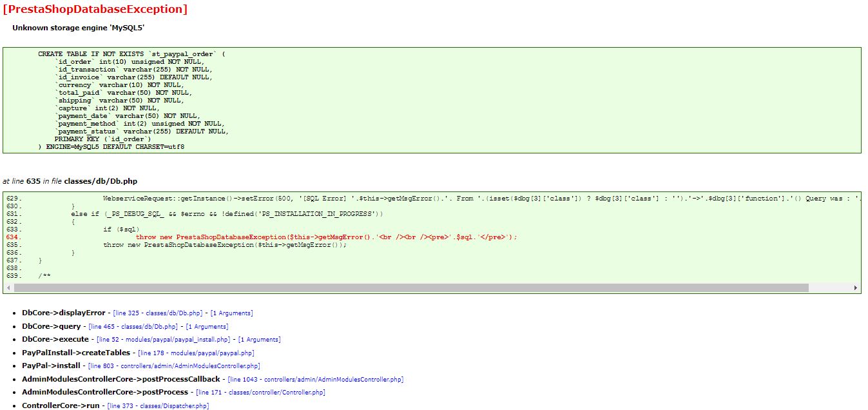Click the Unknown storage engine 'MySQL5' message
This screenshot has width=868, height=410.
[79, 28]
